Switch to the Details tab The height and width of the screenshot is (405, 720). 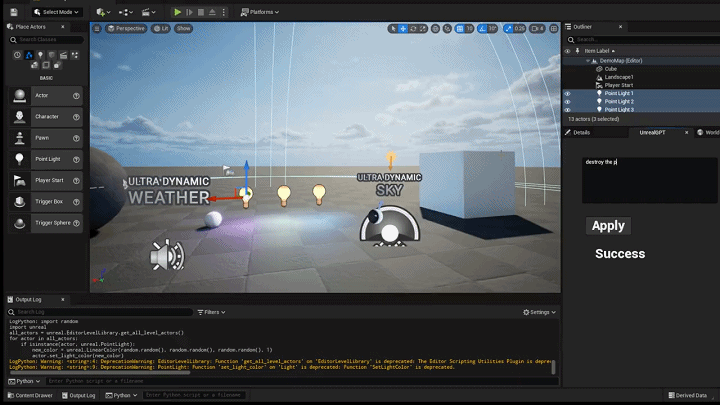click(x=581, y=132)
